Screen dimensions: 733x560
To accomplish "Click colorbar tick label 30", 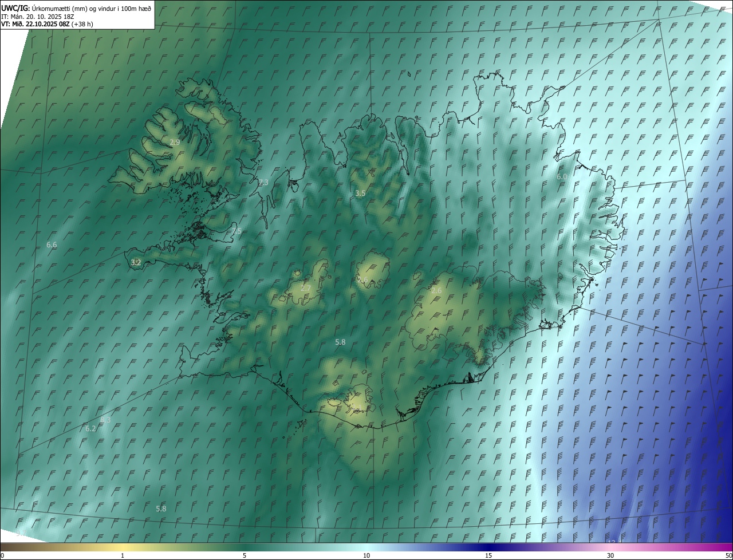I will click(610, 555).
